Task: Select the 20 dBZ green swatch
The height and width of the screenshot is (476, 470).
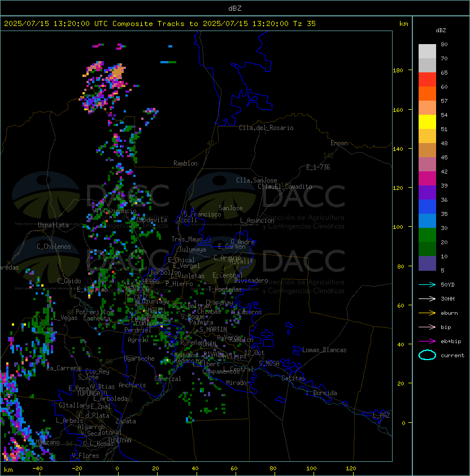Action: 427,235
